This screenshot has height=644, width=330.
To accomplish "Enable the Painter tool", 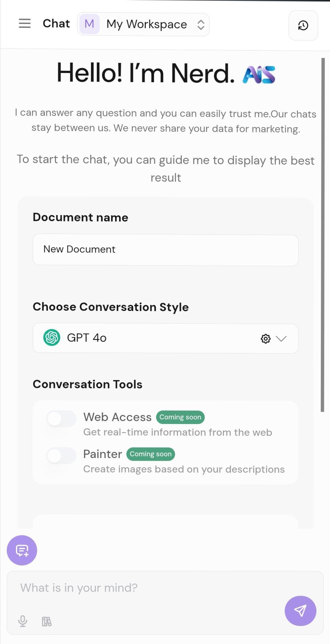I will point(61,455).
